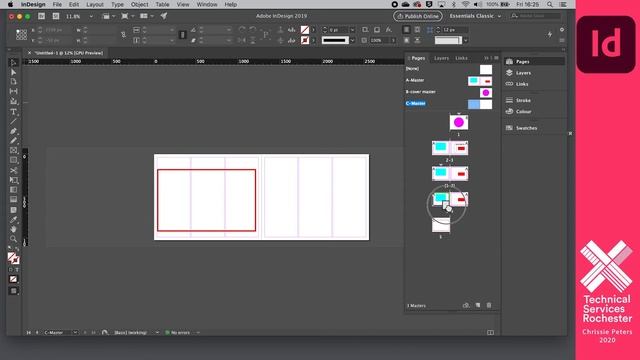Click the trash delete page icon
640x360 pixels.
[489, 305]
